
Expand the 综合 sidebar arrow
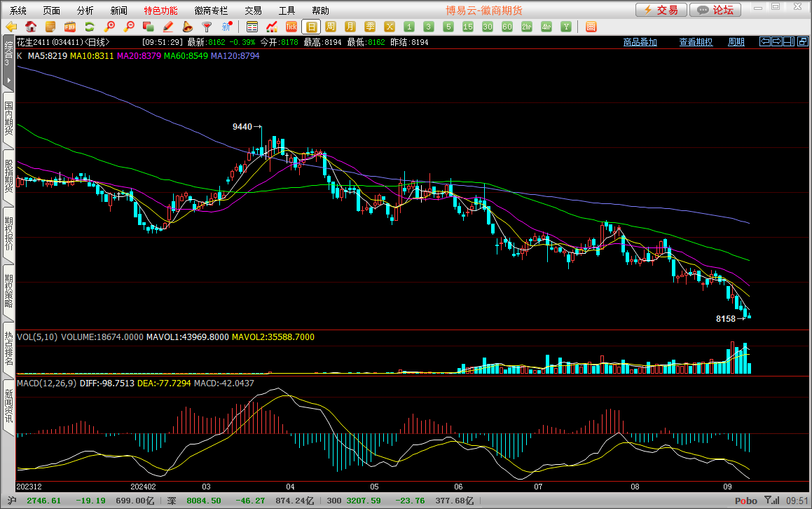(8, 81)
